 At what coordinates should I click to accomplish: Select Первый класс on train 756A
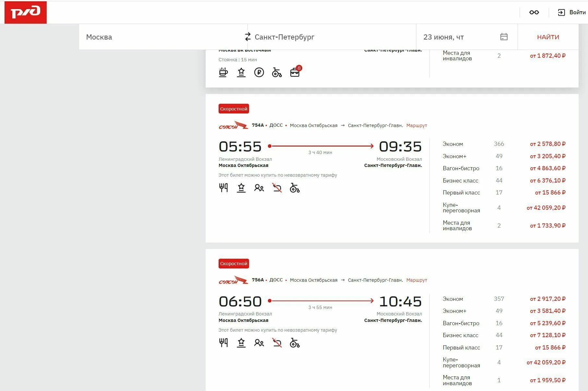click(504, 348)
